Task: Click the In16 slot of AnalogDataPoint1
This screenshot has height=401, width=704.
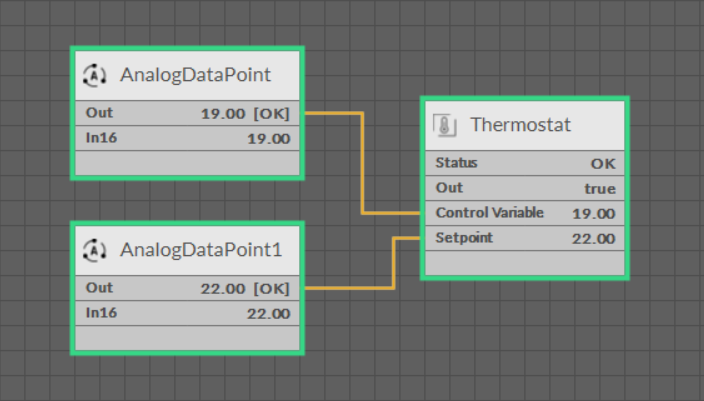Action: click(186, 313)
